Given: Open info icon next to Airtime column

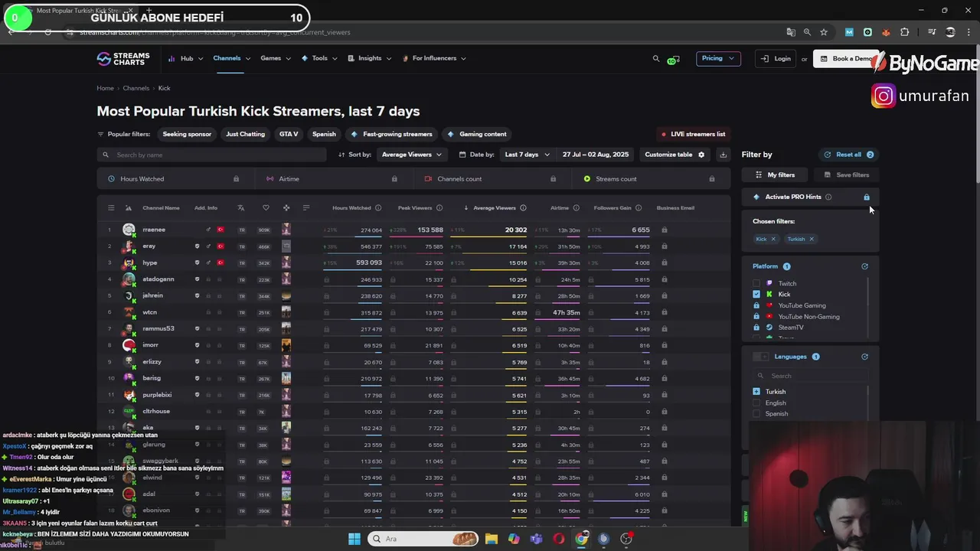Looking at the screenshot, I should tap(576, 207).
